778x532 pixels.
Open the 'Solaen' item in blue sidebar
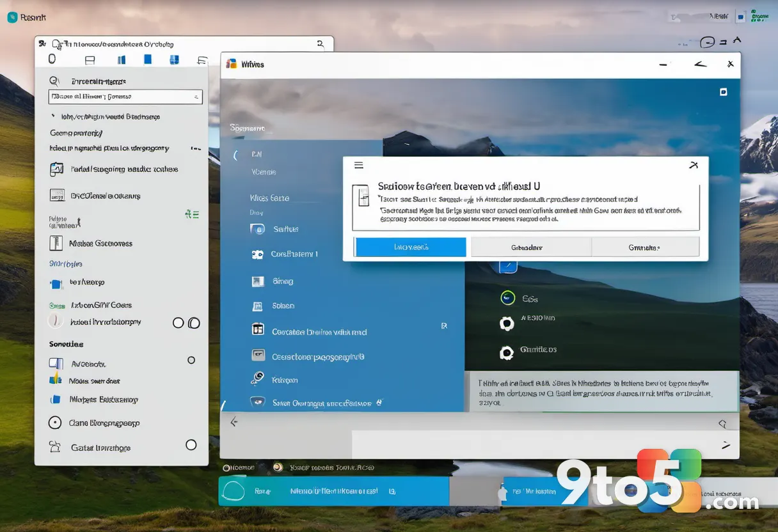273,306
